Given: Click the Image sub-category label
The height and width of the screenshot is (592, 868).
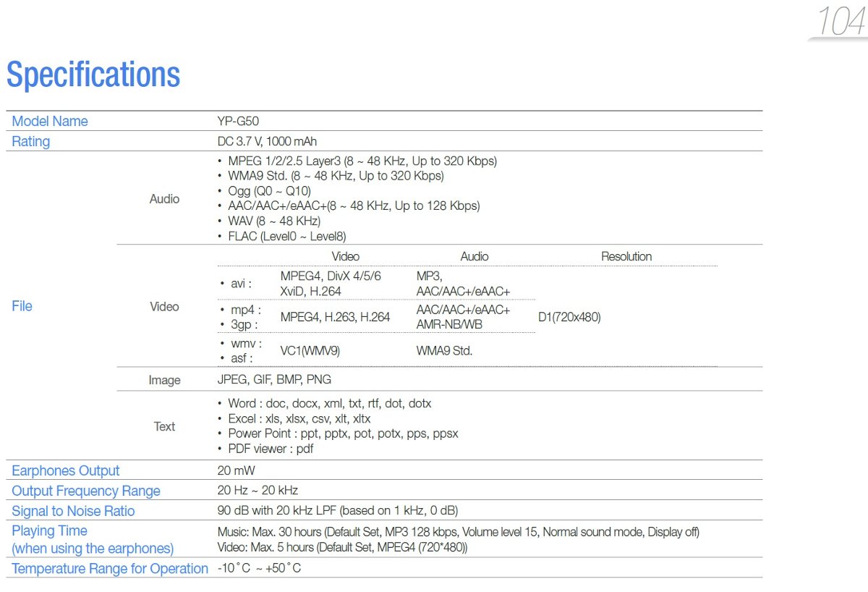Looking at the screenshot, I should (164, 380).
